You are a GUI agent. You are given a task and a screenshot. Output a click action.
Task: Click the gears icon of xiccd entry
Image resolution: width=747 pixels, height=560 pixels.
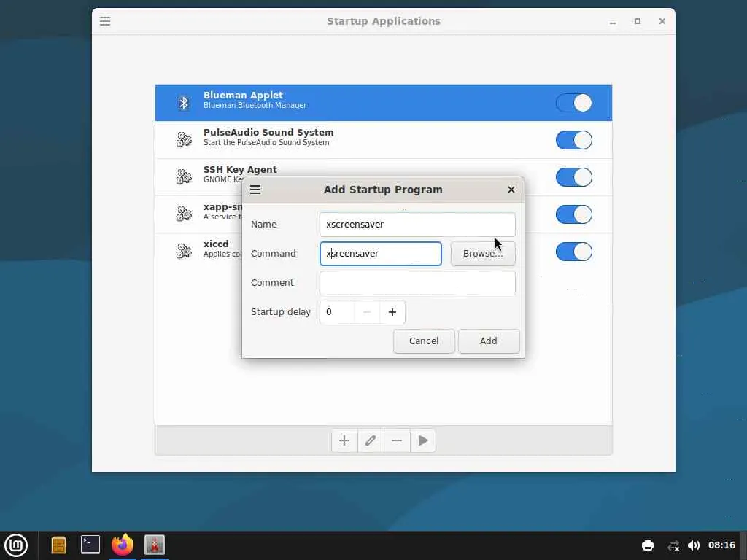pyautogui.click(x=184, y=251)
